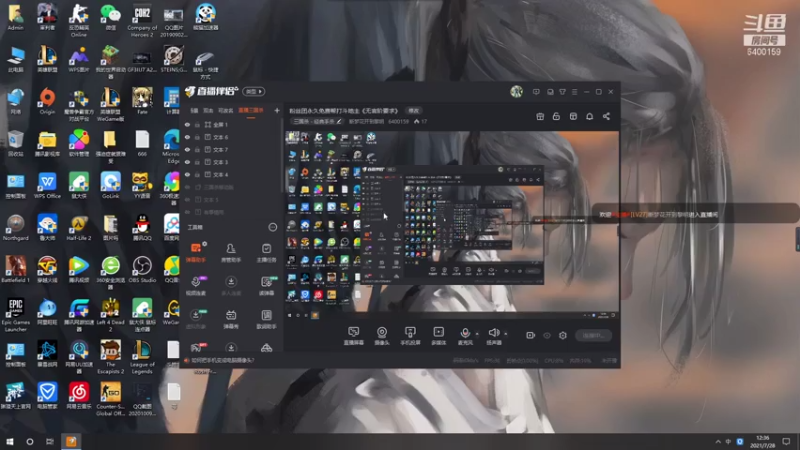
Task: Open Epic Games Launcher desktop icon
Action: pyautogui.click(x=15, y=315)
